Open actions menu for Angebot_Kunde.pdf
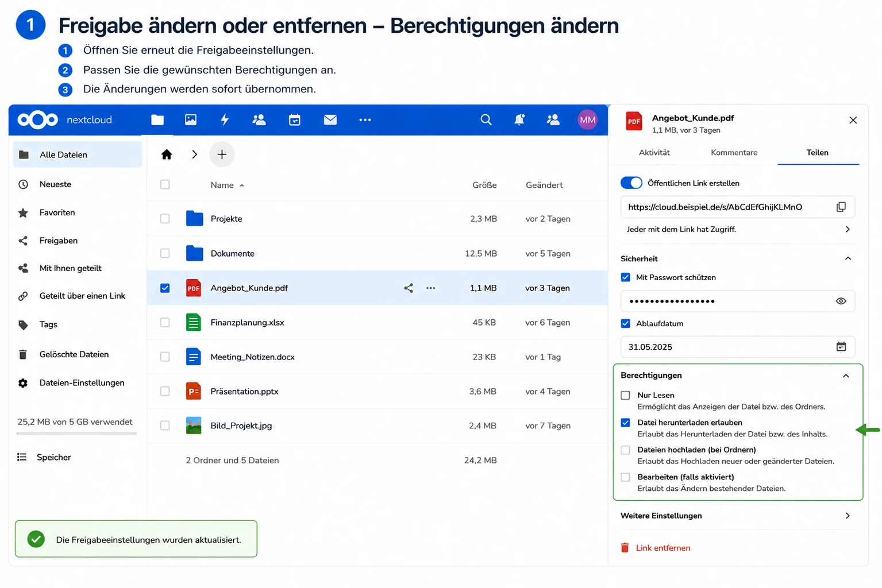The image size is (882, 588). coord(431,288)
